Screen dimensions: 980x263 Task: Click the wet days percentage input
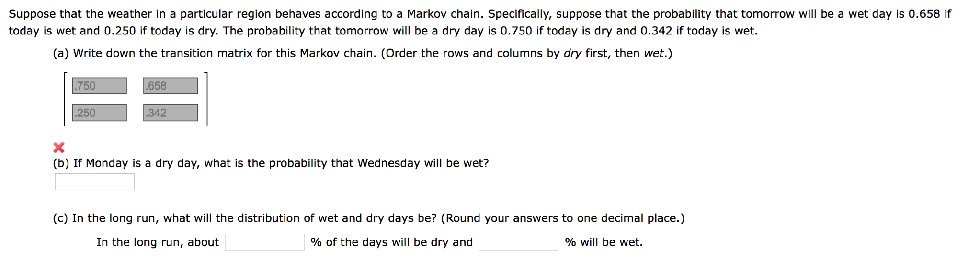pos(518,242)
